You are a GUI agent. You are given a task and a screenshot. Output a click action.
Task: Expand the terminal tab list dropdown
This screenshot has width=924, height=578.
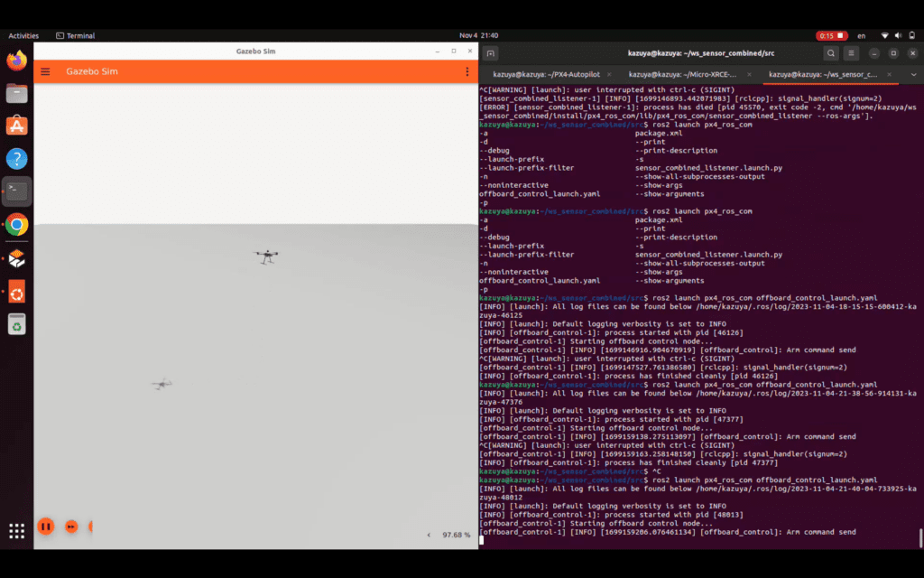(913, 75)
